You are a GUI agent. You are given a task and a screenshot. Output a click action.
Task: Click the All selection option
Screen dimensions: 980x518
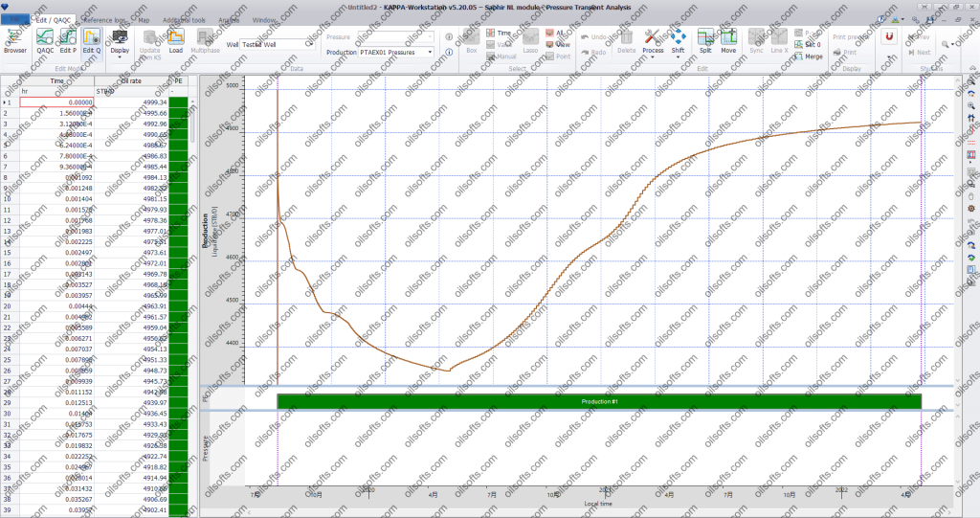[x=555, y=34]
